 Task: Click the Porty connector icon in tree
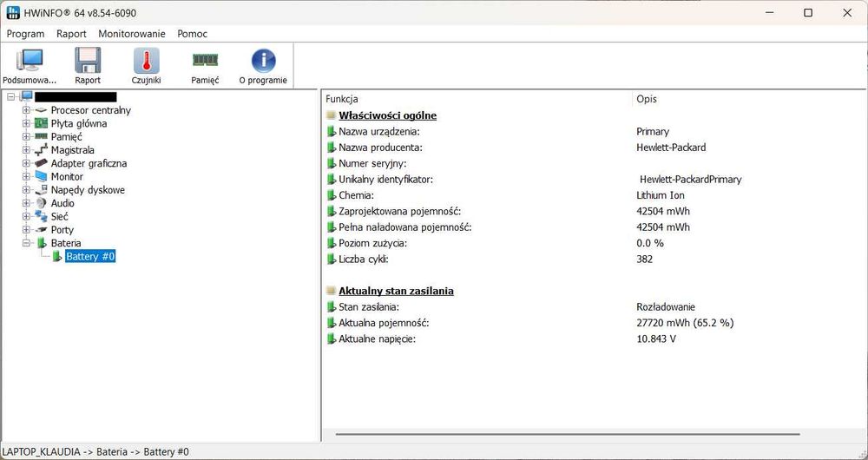tap(41, 230)
